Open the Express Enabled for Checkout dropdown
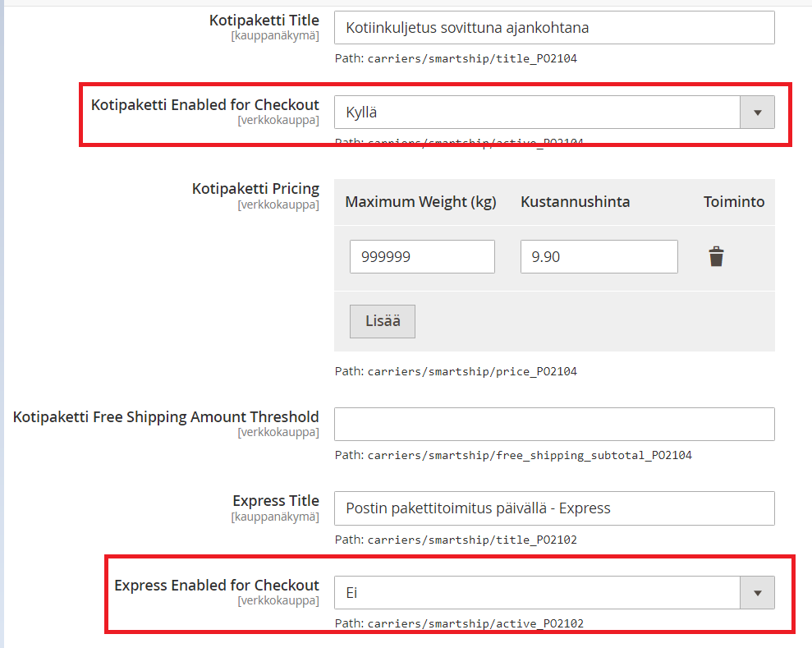812x648 pixels. [554, 593]
